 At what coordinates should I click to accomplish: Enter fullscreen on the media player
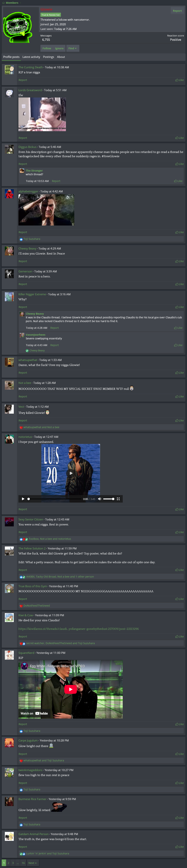118,499
